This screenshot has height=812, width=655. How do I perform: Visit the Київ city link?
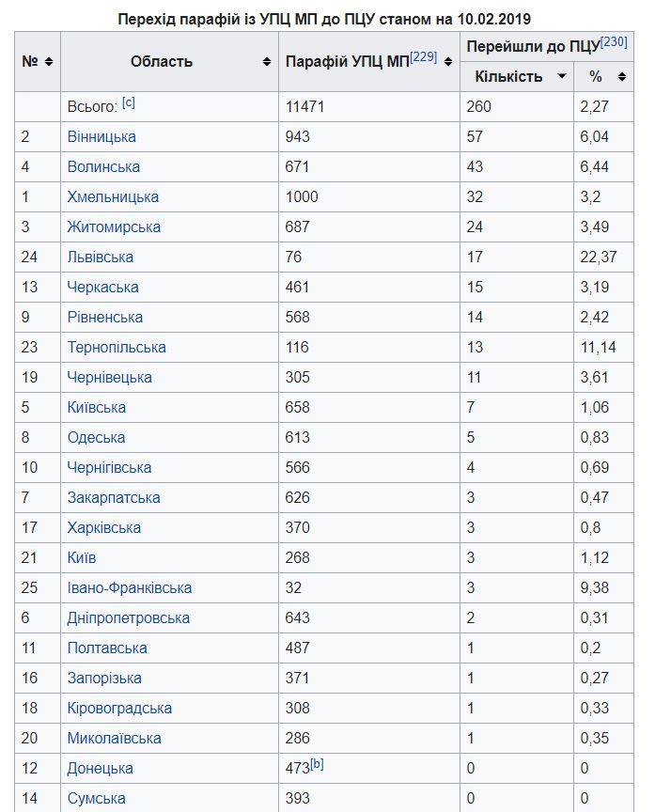tap(82, 557)
